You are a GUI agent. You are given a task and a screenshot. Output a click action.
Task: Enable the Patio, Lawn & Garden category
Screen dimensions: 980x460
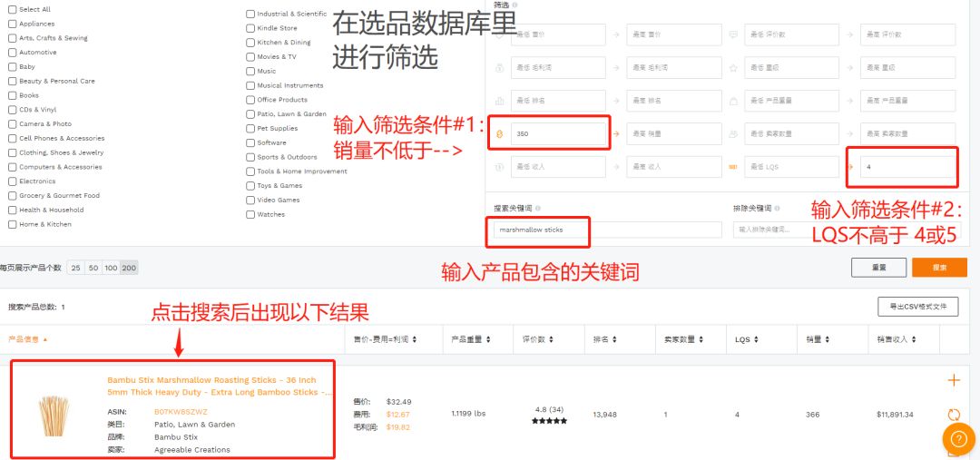pyautogui.click(x=250, y=114)
